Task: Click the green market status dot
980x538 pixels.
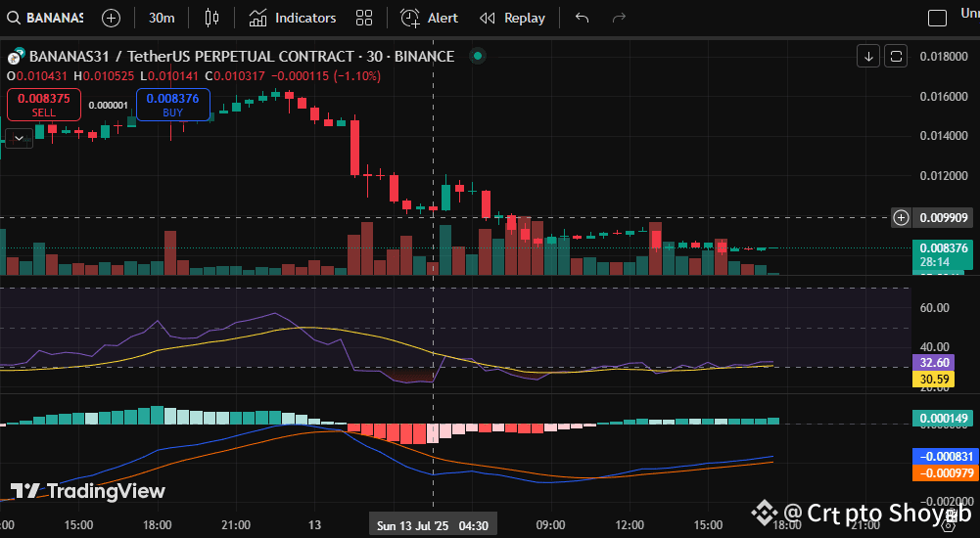Action: point(477,57)
